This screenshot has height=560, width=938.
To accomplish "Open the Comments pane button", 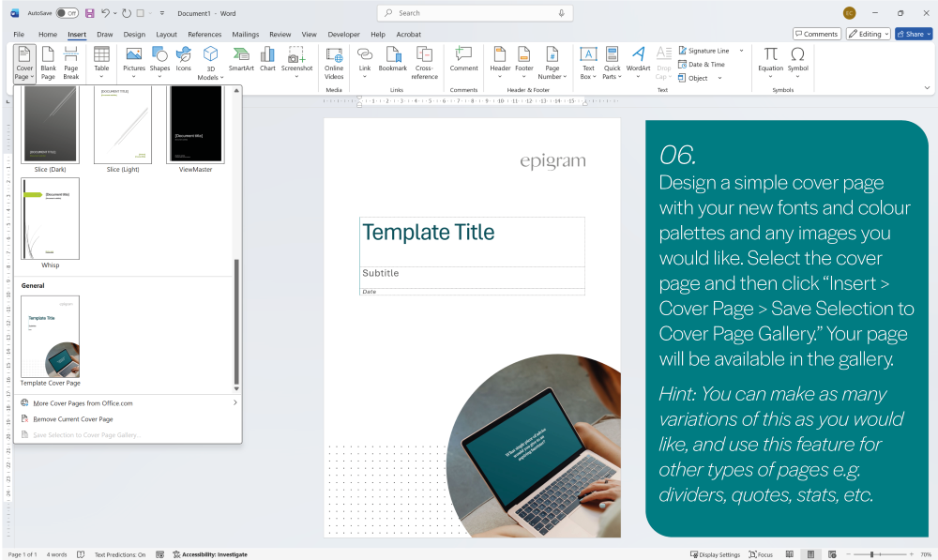I will [817, 34].
